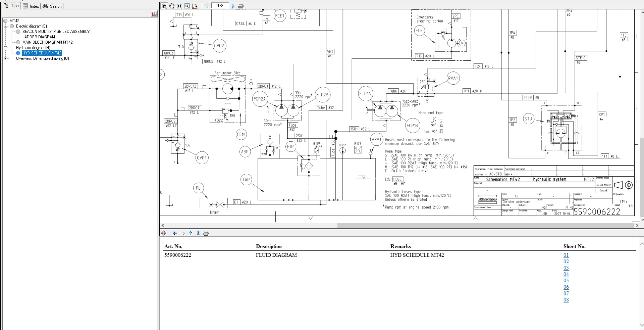Select the zoom-in magnifier tool

[x=164, y=6]
